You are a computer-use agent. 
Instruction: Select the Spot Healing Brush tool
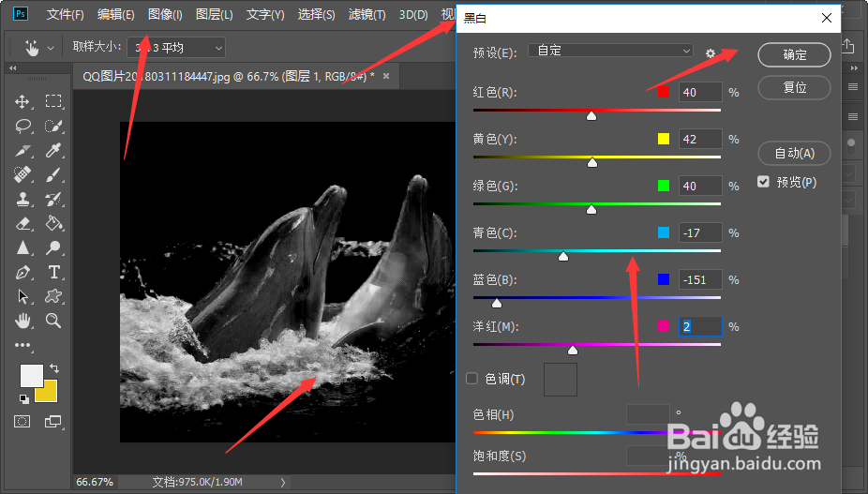[x=22, y=174]
